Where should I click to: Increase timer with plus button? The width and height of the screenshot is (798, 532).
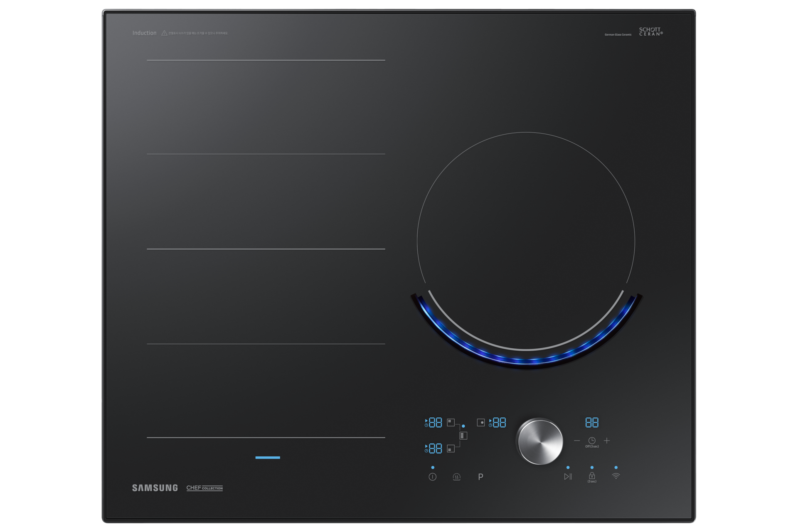tap(607, 441)
